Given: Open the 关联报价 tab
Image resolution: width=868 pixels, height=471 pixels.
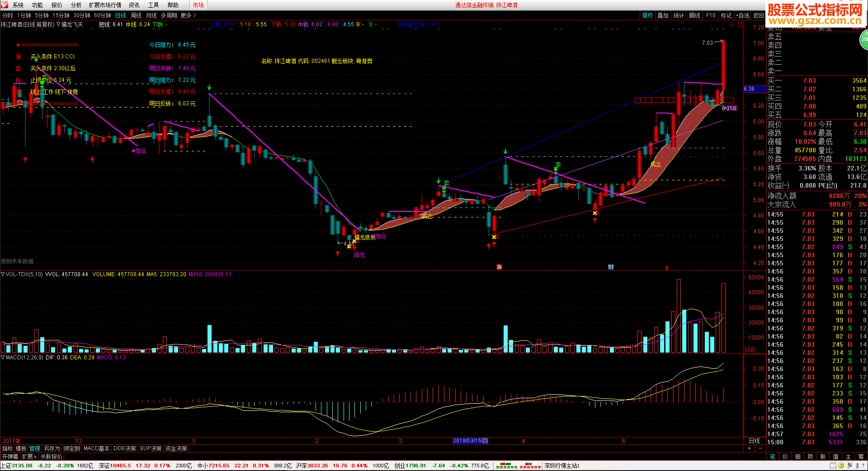Looking at the screenshot, I should click(51, 457).
